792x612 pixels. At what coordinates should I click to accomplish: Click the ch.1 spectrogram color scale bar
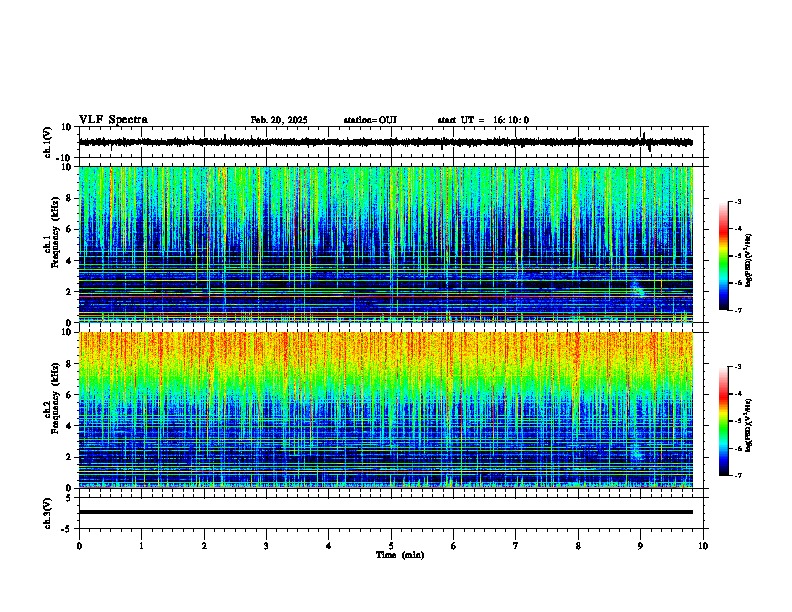coord(723,256)
